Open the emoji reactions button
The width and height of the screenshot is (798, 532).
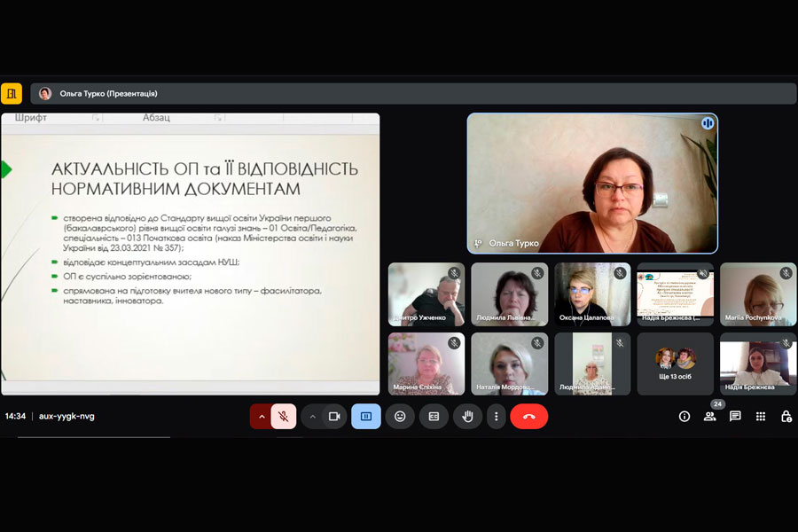[x=400, y=417]
